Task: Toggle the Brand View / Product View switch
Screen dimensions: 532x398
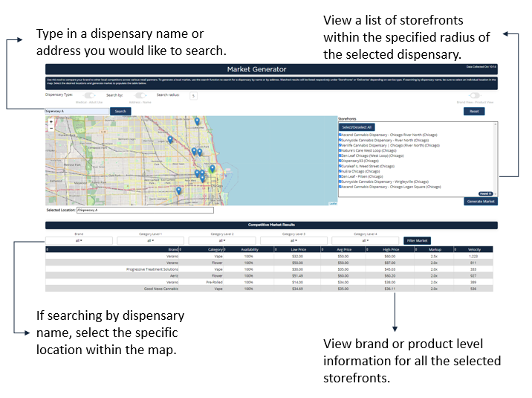Action: pos(473,95)
